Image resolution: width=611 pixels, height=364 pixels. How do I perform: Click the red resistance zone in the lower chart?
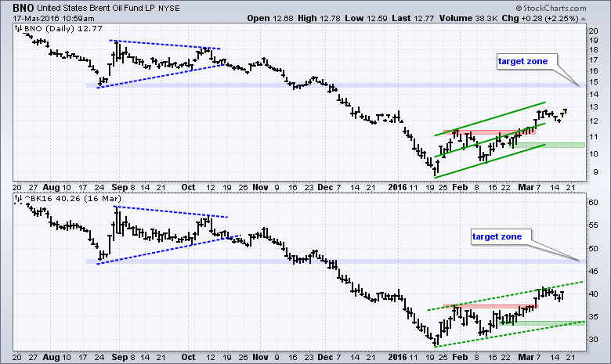coord(491,306)
